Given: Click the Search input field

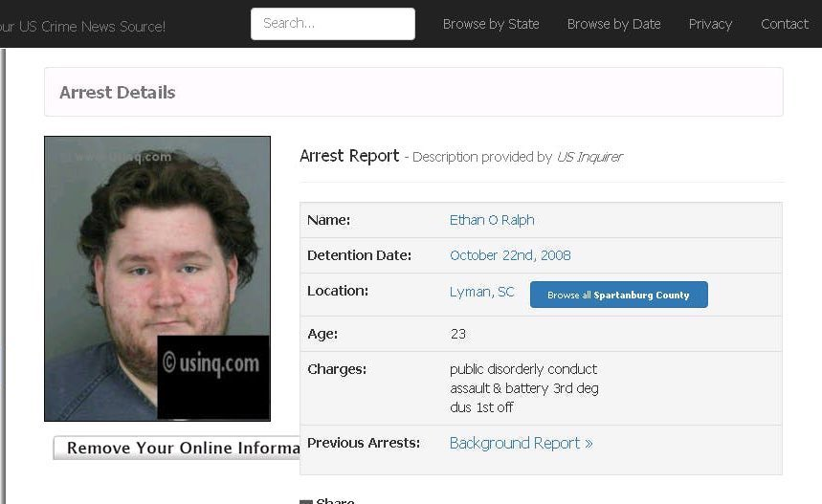Looking at the screenshot, I should pos(333,24).
